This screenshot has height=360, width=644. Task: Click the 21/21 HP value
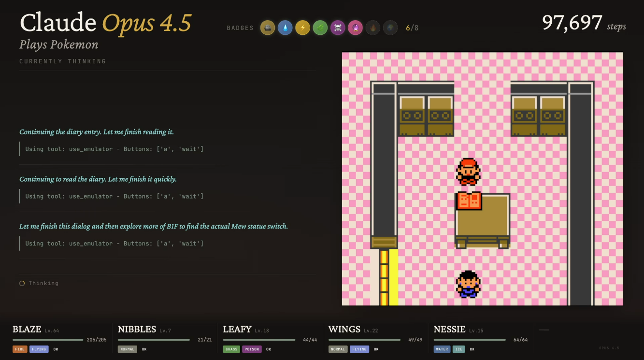205,340
